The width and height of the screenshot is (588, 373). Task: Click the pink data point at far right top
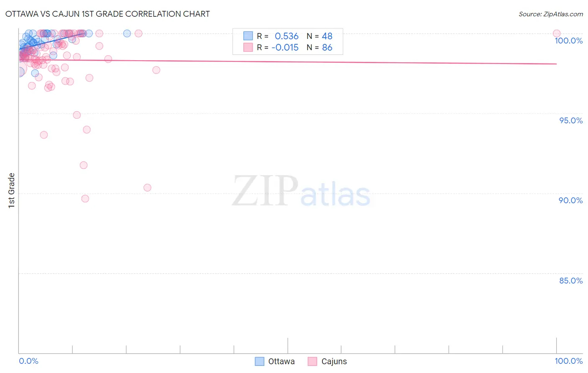coord(557,33)
